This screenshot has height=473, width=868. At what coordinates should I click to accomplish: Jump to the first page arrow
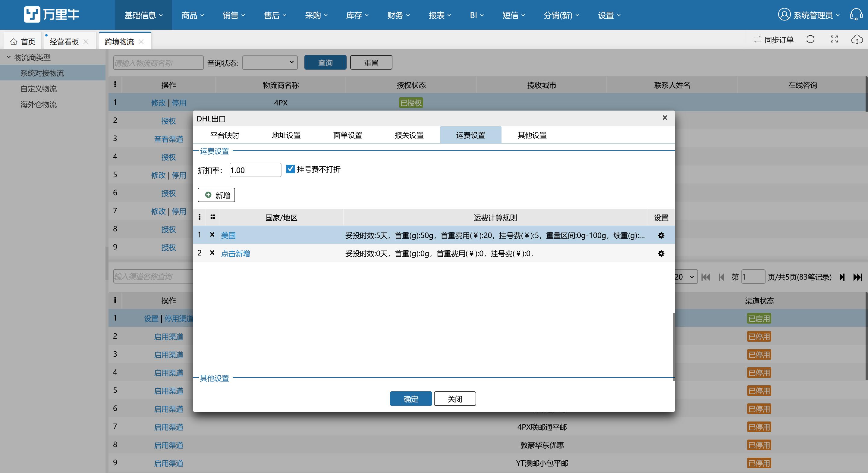click(706, 277)
